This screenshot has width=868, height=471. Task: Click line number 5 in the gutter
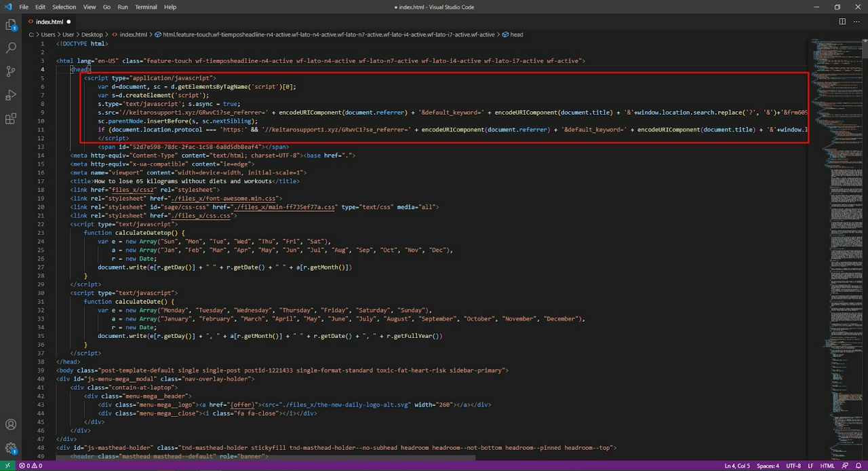click(x=43, y=78)
